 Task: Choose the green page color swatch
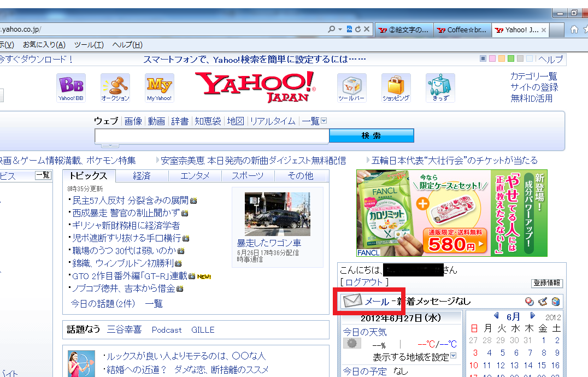511,58
